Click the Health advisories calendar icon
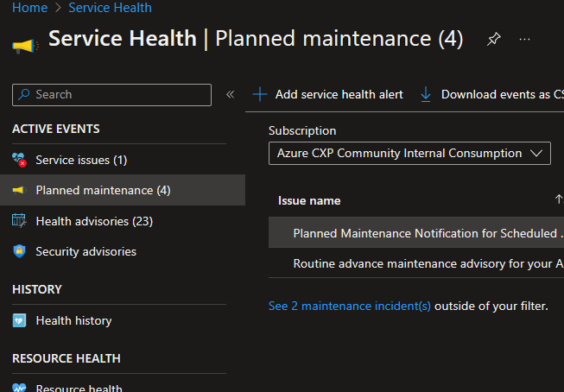This screenshot has height=392, width=564. click(x=19, y=220)
